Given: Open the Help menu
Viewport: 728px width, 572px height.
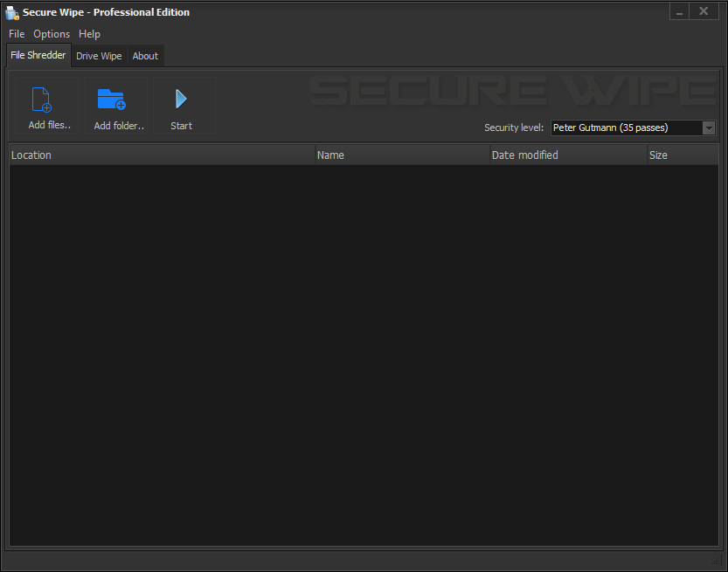Looking at the screenshot, I should tap(89, 34).
